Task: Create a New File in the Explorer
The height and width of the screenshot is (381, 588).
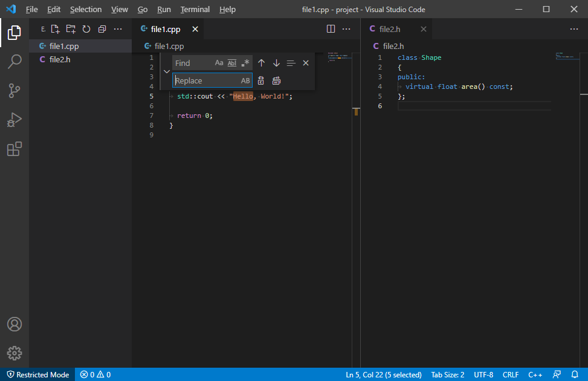Action: [56, 28]
